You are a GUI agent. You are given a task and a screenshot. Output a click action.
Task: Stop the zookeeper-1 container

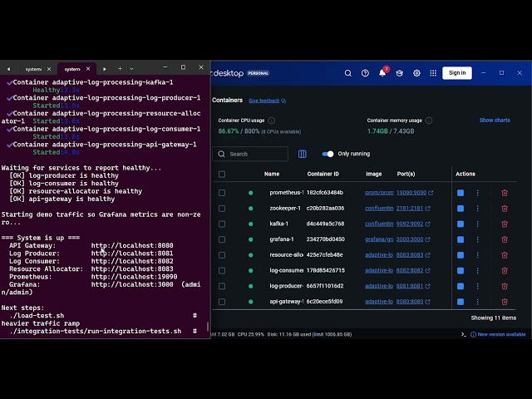pyautogui.click(x=461, y=209)
